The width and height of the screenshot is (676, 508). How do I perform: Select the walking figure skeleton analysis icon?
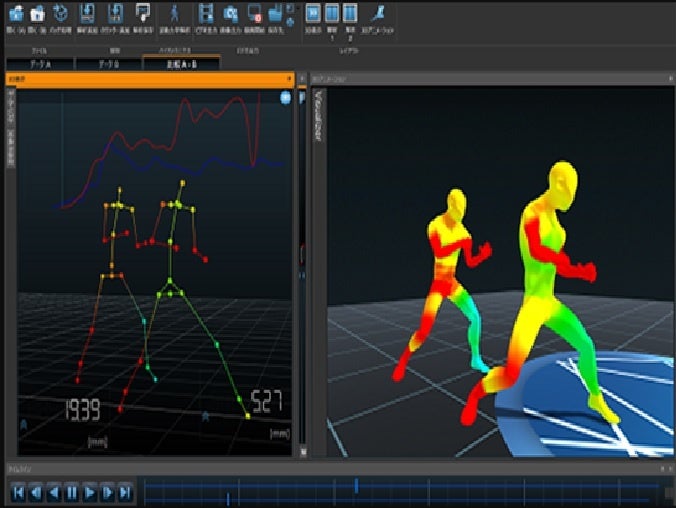coord(176,14)
